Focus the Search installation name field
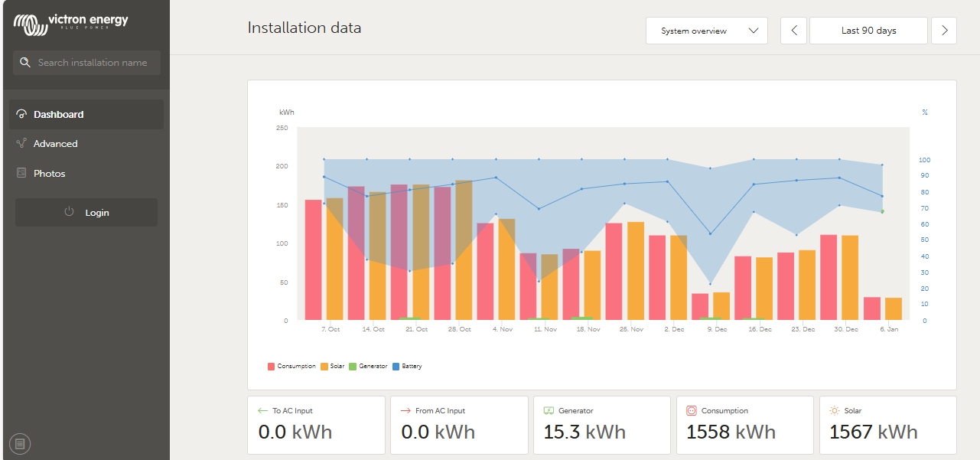This screenshot has height=460, width=980. pyautogui.click(x=93, y=63)
